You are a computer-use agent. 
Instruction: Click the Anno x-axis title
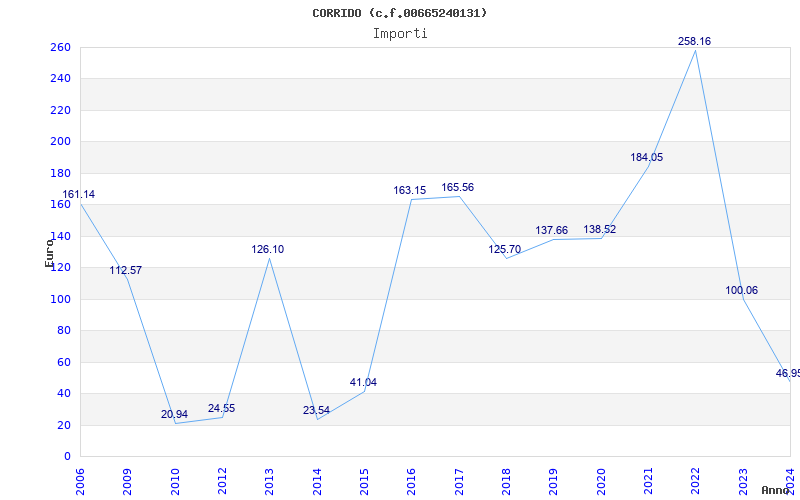click(x=775, y=490)
